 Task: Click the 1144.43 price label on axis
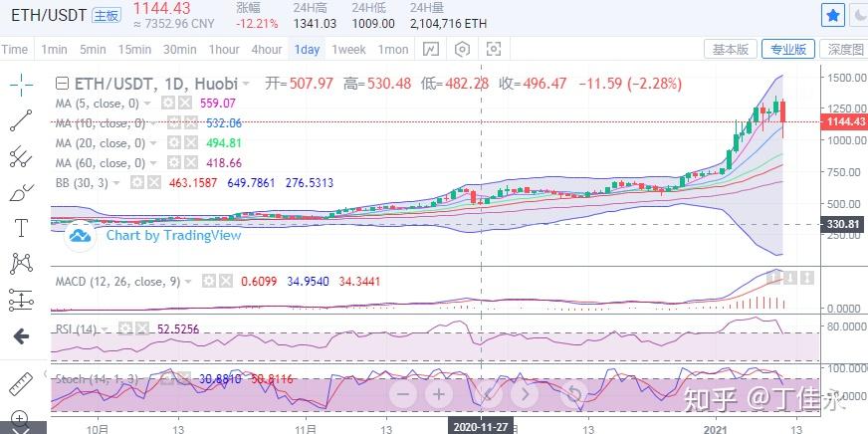pyautogui.click(x=846, y=121)
